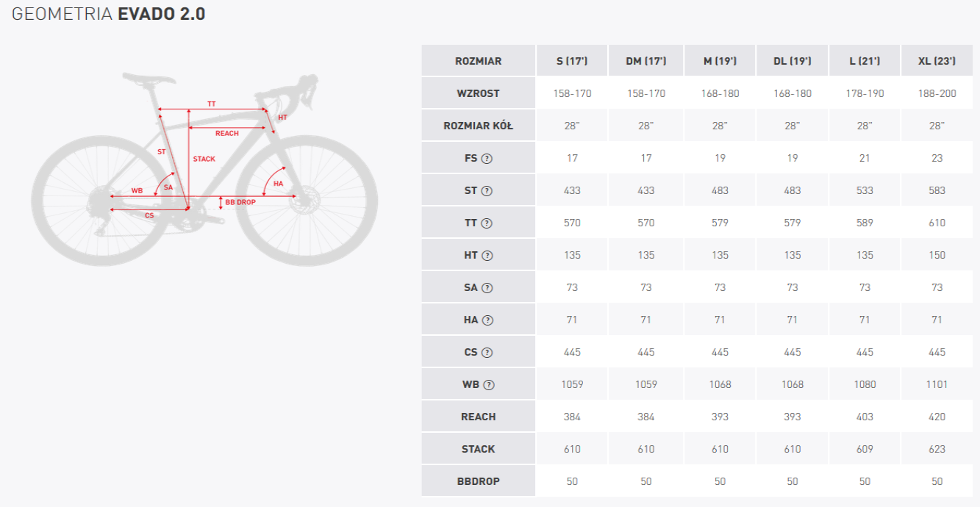The width and height of the screenshot is (980, 507).
Task: Click the WB question mark icon
Action: [489, 384]
